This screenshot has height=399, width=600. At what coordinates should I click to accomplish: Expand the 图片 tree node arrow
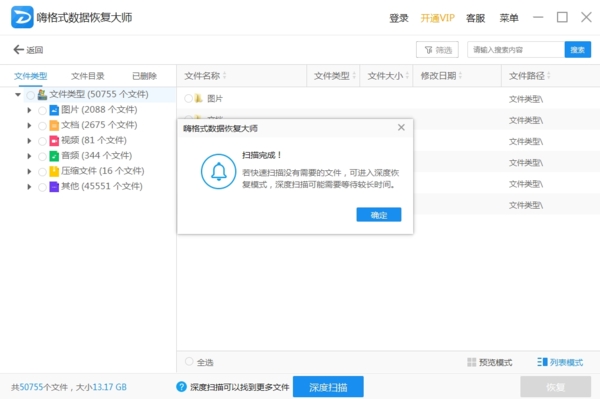[29, 110]
